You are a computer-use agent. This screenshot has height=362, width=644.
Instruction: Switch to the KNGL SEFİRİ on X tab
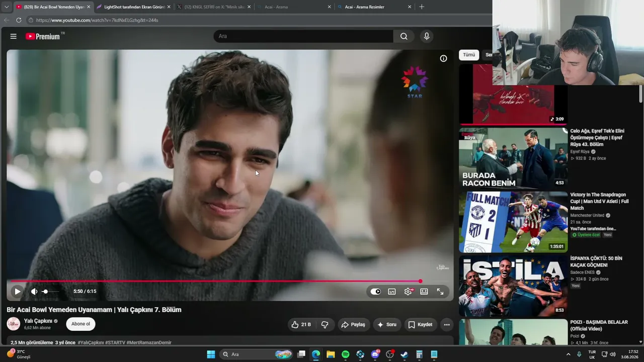click(214, 7)
